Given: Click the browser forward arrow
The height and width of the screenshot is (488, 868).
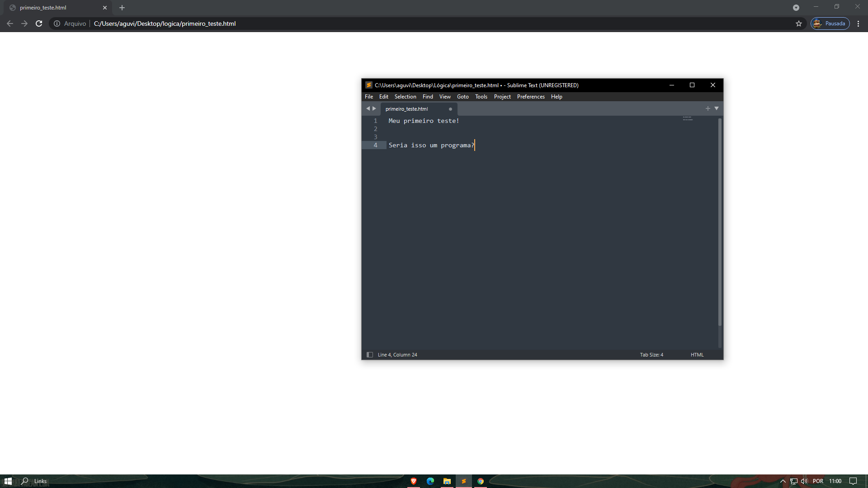Looking at the screenshot, I should [x=24, y=23].
